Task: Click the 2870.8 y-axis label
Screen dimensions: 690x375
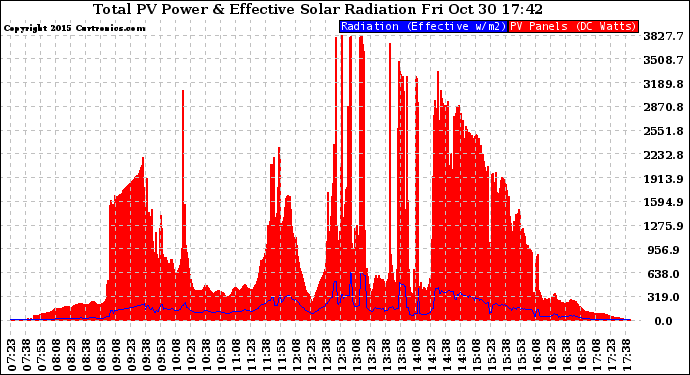Action: (x=663, y=107)
